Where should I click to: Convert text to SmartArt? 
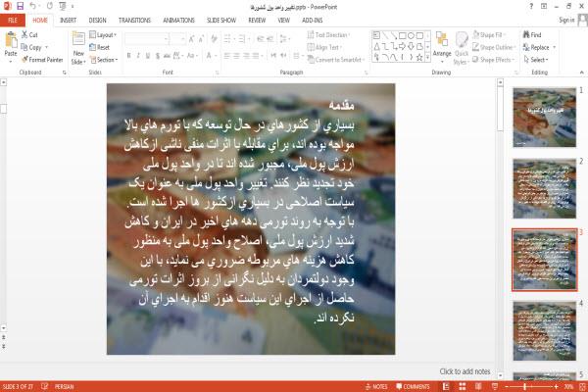point(335,60)
